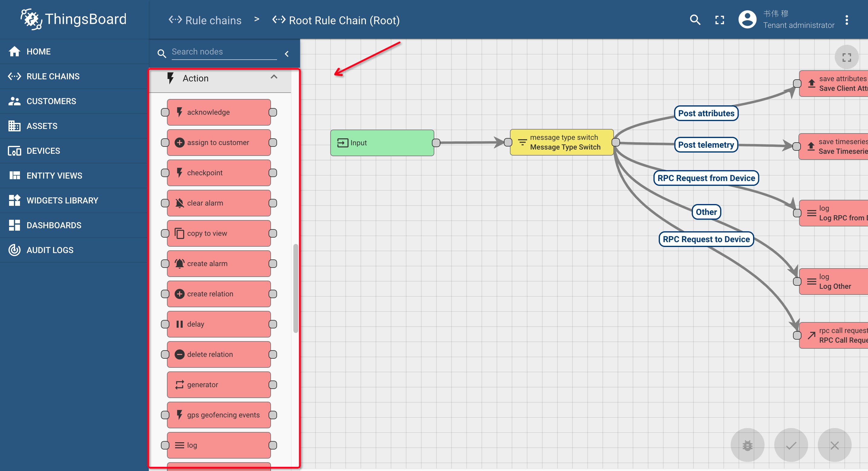
Task: Revert changes with the X button
Action: (x=834, y=445)
